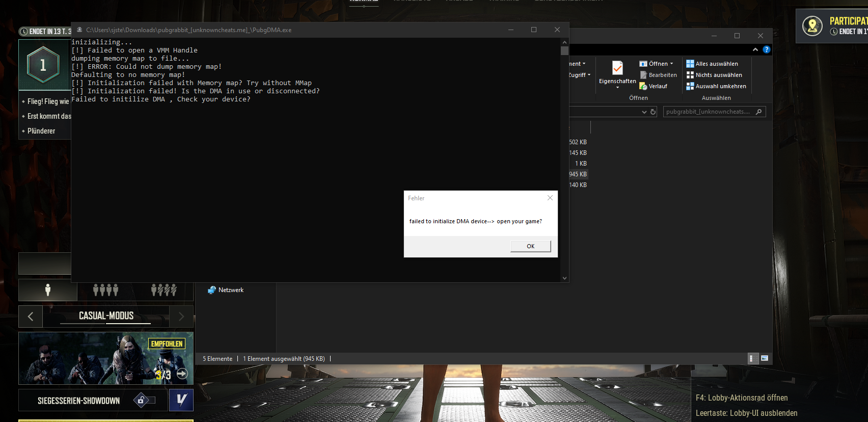
Task: Click the blue V button in the lobby
Action: 181,400
